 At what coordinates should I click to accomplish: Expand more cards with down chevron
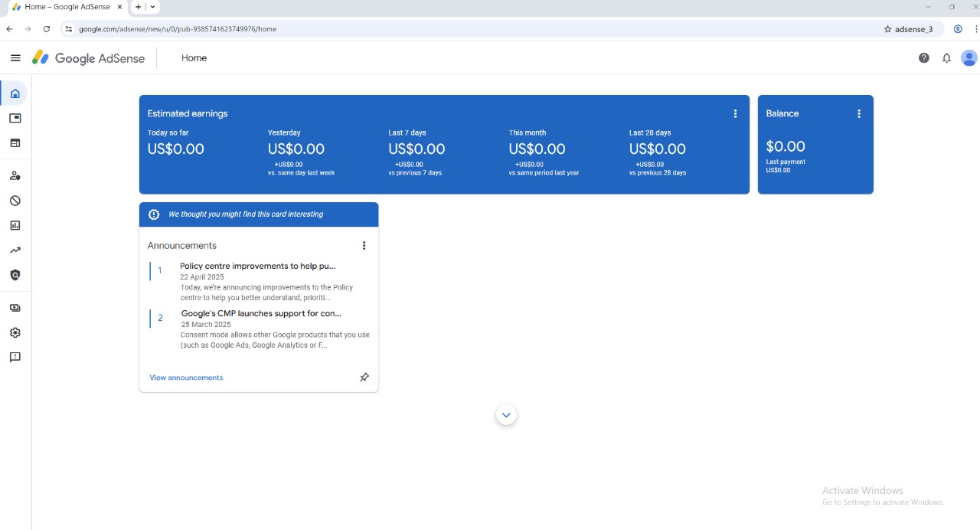coord(506,415)
